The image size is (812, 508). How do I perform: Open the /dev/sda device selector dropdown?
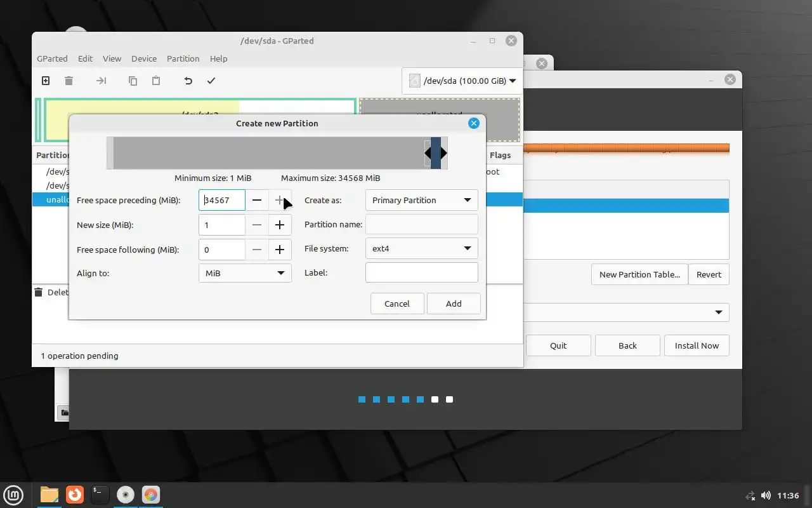click(462, 81)
